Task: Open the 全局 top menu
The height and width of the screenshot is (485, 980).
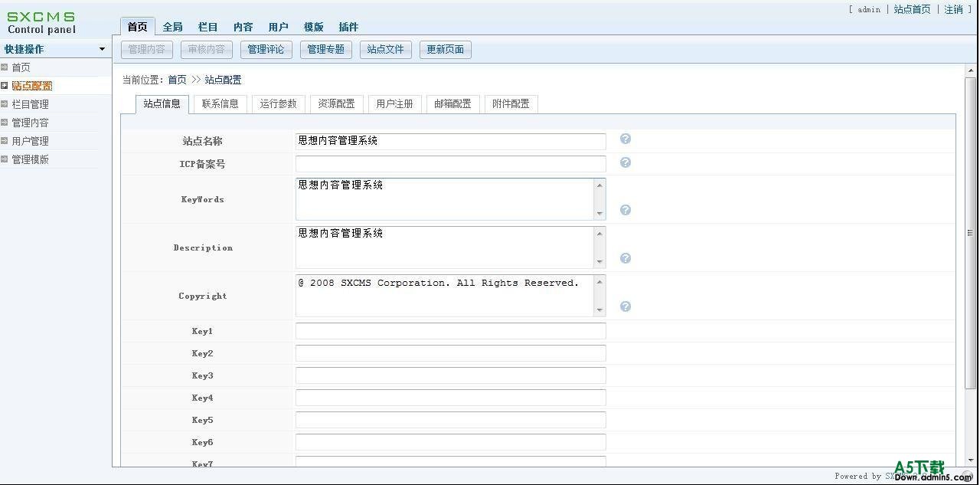Action: pyautogui.click(x=173, y=27)
